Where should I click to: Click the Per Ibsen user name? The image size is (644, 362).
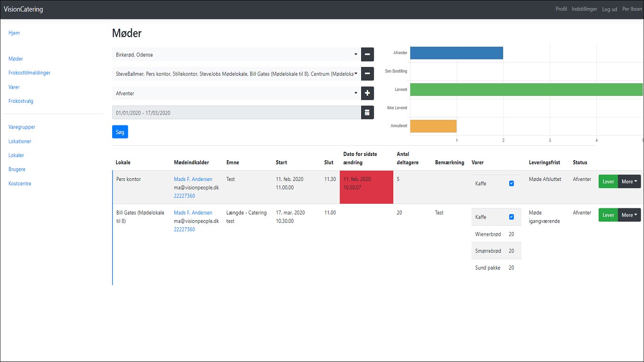[x=632, y=9]
